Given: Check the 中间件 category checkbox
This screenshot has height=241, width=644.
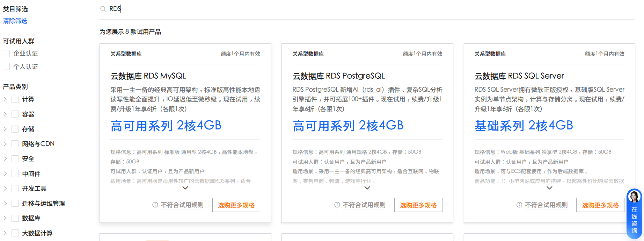Looking at the screenshot, I should click(x=15, y=173).
